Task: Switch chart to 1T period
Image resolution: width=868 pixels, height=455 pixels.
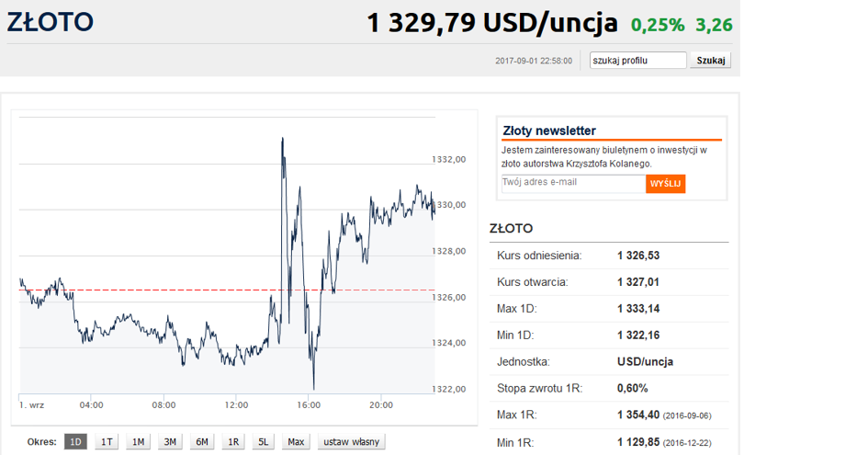Action: pos(107,442)
